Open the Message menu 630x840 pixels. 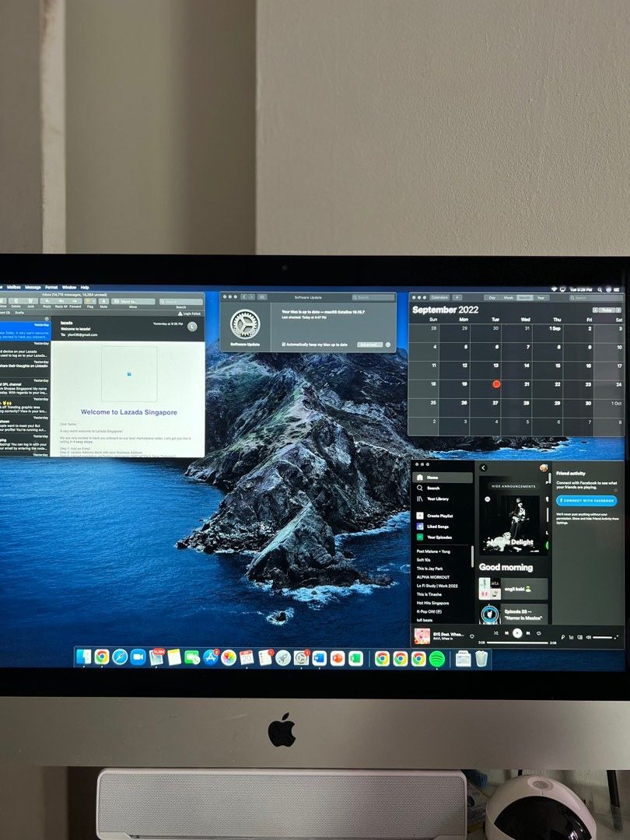pos(33,287)
